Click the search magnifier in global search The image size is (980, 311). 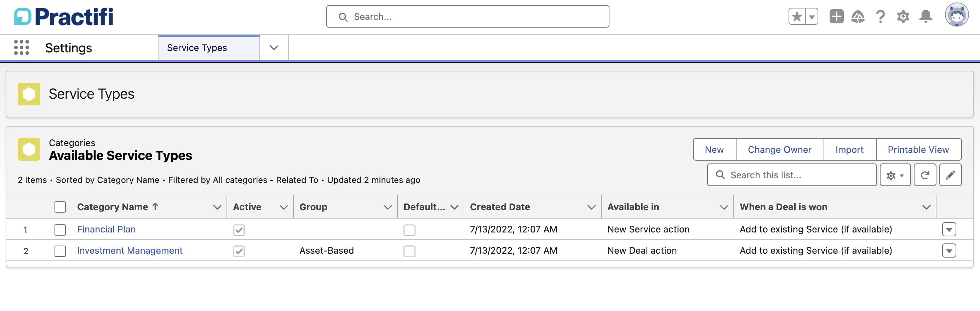pyautogui.click(x=343, y=17)
